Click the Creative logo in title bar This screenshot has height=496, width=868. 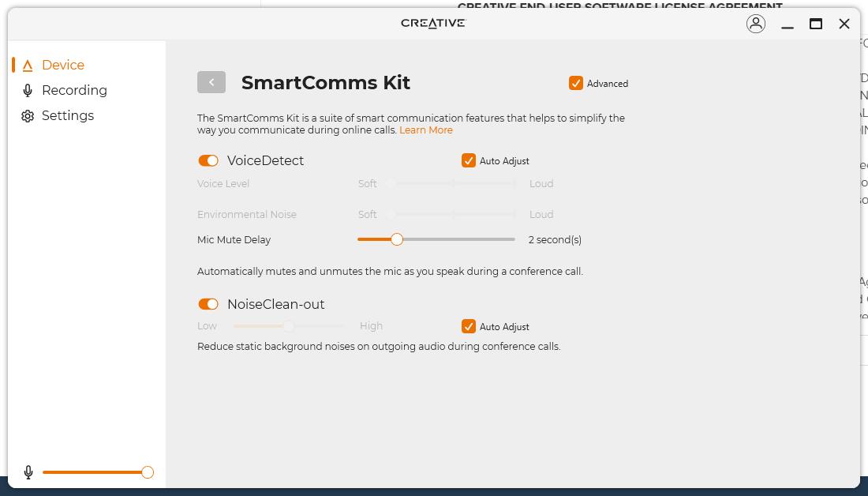(x=433, y=23)
